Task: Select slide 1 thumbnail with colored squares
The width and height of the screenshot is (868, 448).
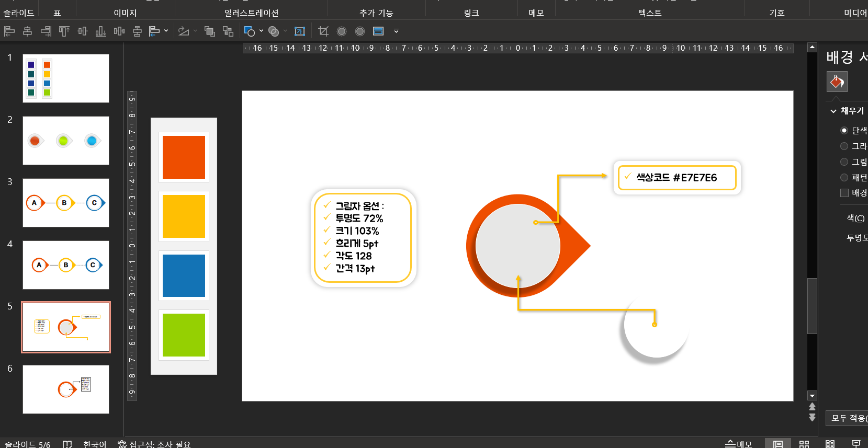Action: [x=66, y=78]
